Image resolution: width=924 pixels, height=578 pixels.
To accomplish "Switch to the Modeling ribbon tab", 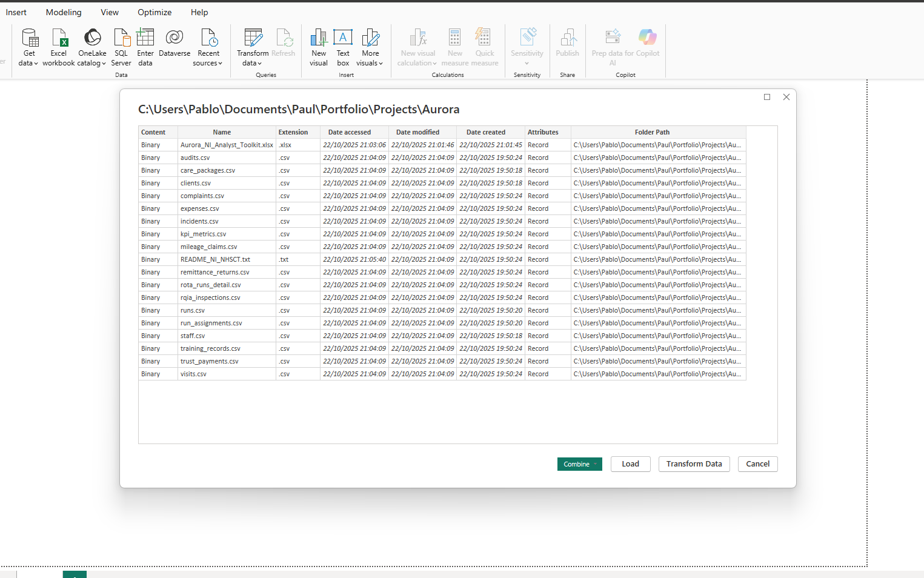I will (63, 12).
